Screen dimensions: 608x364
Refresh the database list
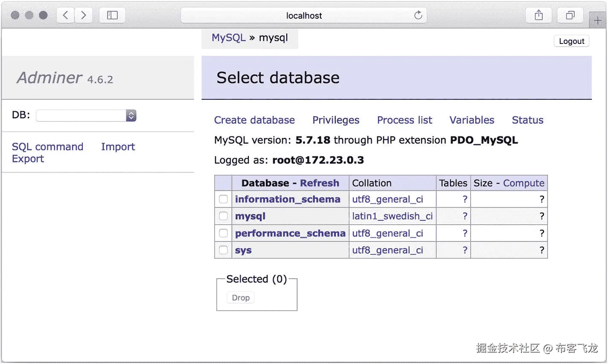320,183
